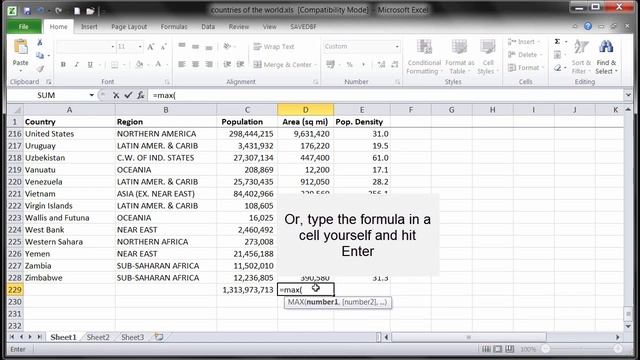Screen dimensions: 640x360
Task: Click the Delete cells button
Action: [x=524, y=55]
